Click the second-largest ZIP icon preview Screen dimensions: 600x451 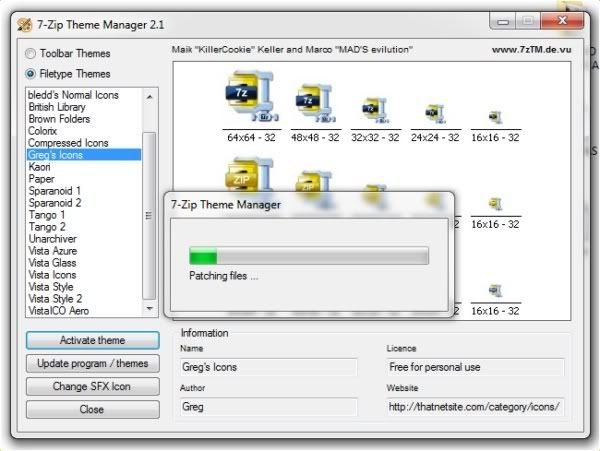tap(313, 182)
